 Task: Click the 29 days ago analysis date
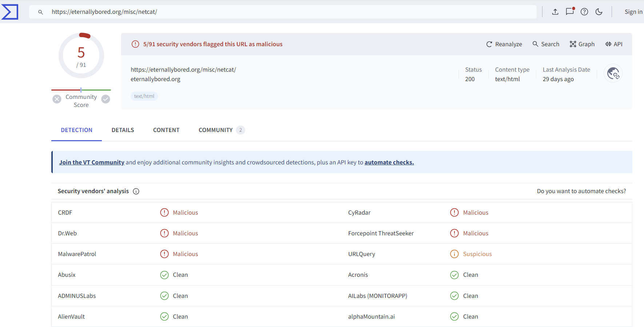pyautogui.click(x=558, y=79)
